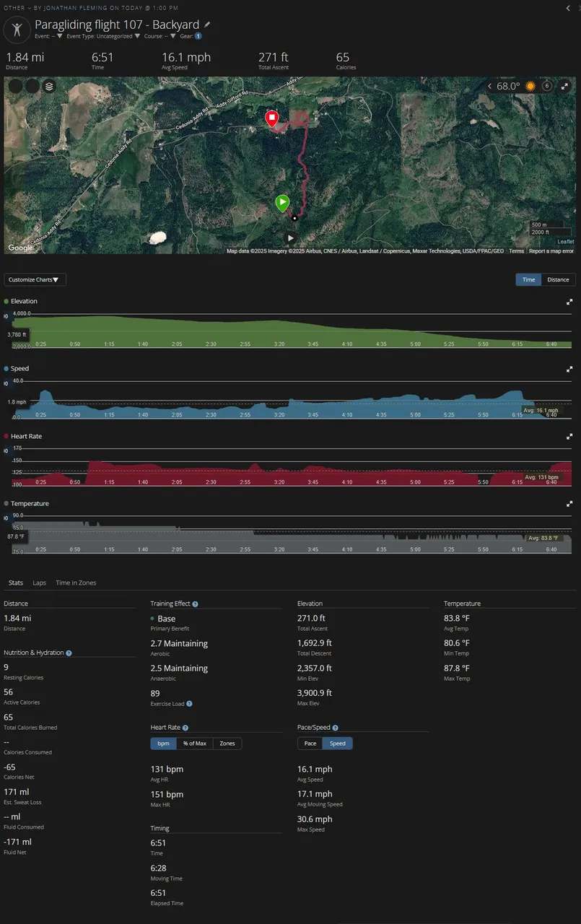581x924 pixels.
Task: Click the 6:28 Moving Time value
Action: pyautogui.click(x=158, y=868)
